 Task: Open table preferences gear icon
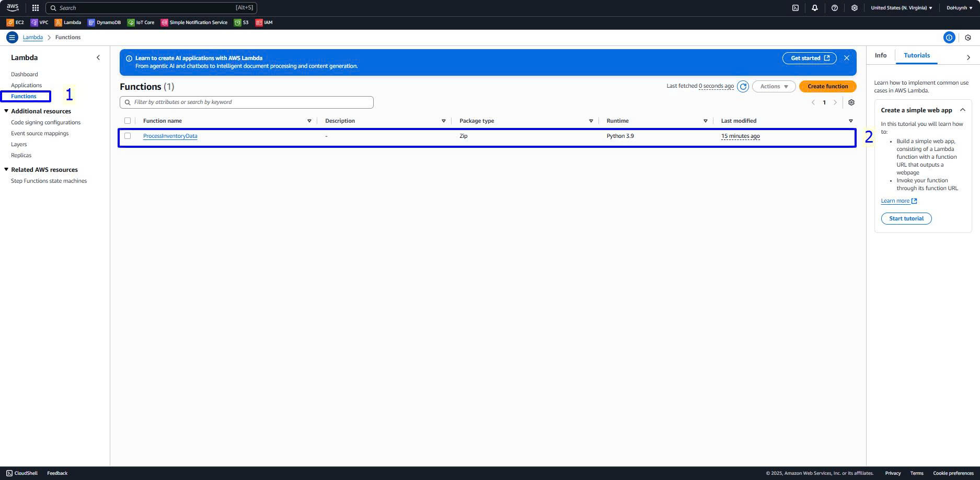(x=851, y=102)
